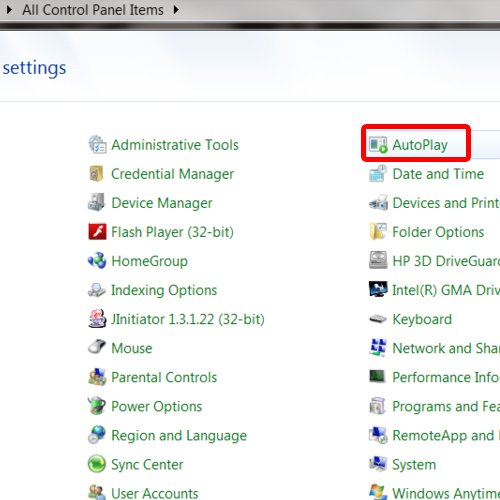Image resolution: width=500 pixels, height=500 pixels.
Task: Click the Indexing Options magnifier icon
Action: click(x=97, y=290)
